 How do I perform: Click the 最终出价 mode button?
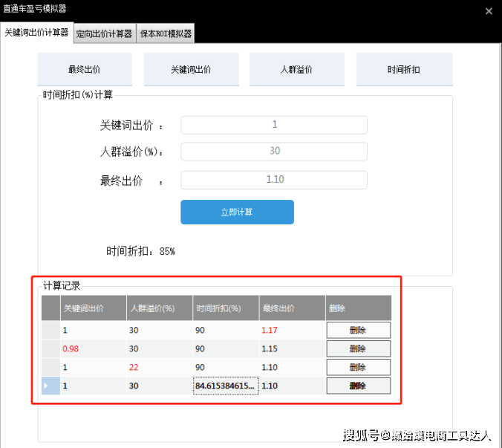tap(85, 70)
